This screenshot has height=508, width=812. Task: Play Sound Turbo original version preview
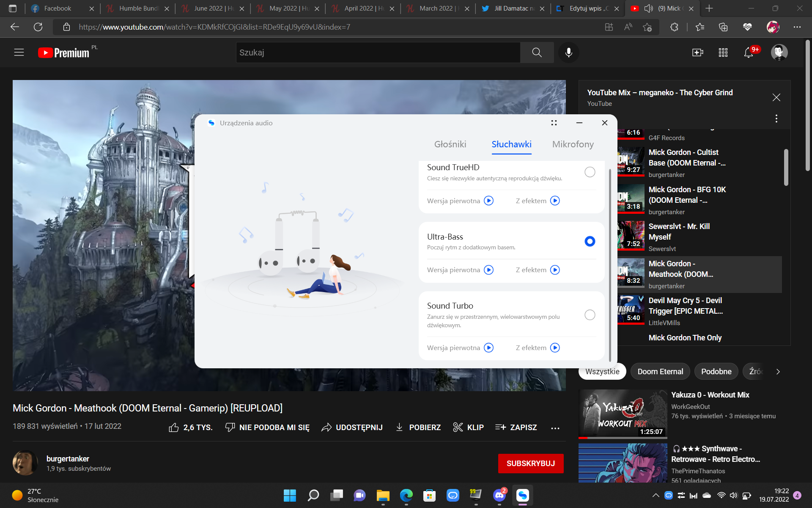click(x=488, y=348)
